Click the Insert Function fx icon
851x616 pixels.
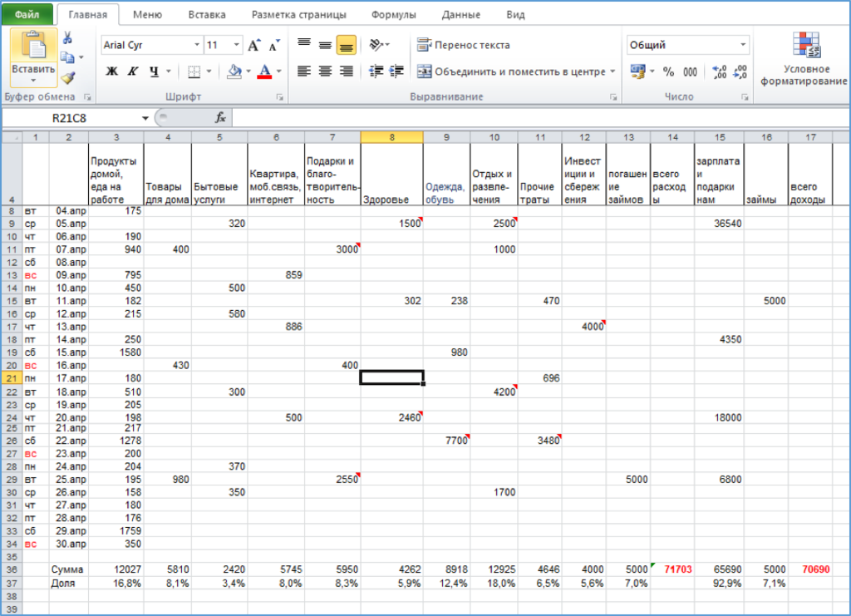click(220, 118)
